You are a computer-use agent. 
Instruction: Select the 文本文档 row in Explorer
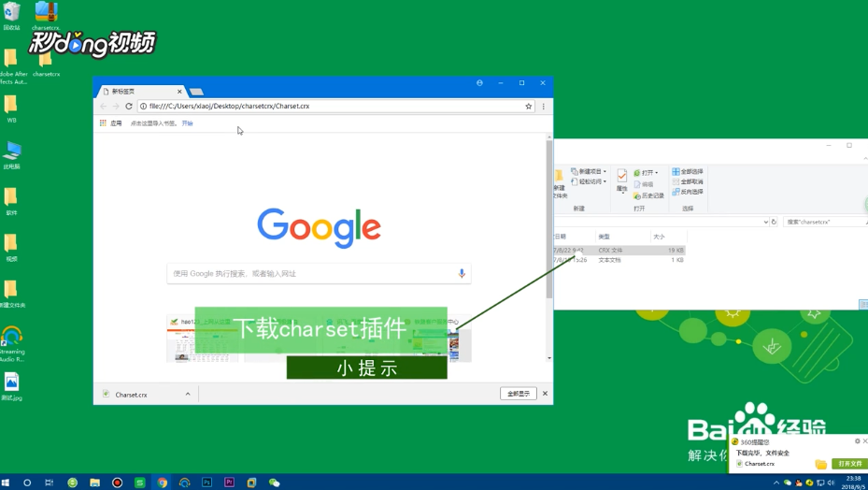[620, 259]
